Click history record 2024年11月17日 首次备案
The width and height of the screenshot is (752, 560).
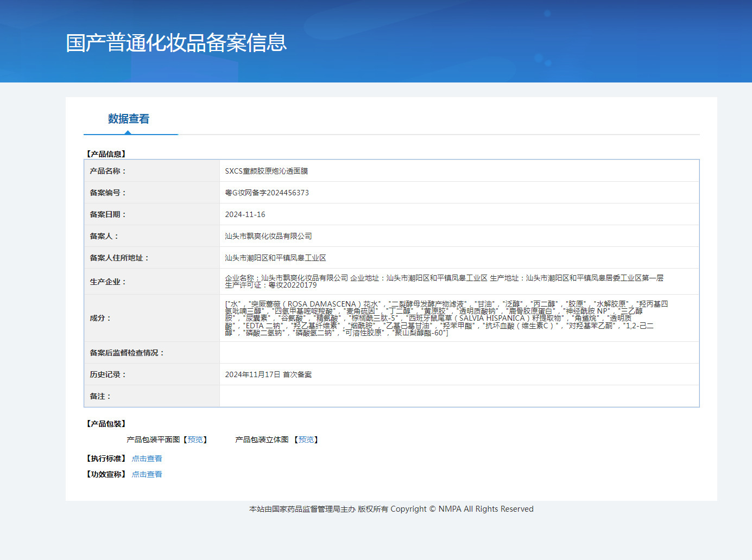point(268,374)
